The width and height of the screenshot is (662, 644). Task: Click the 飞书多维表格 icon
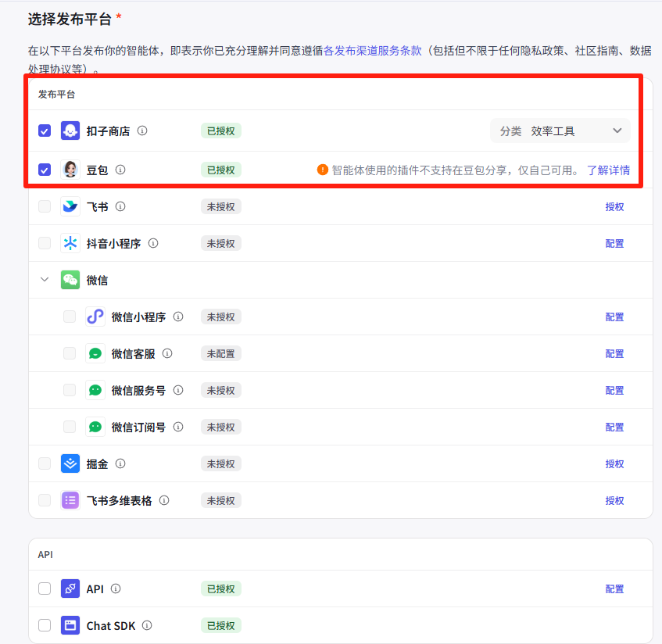[70, 500]
